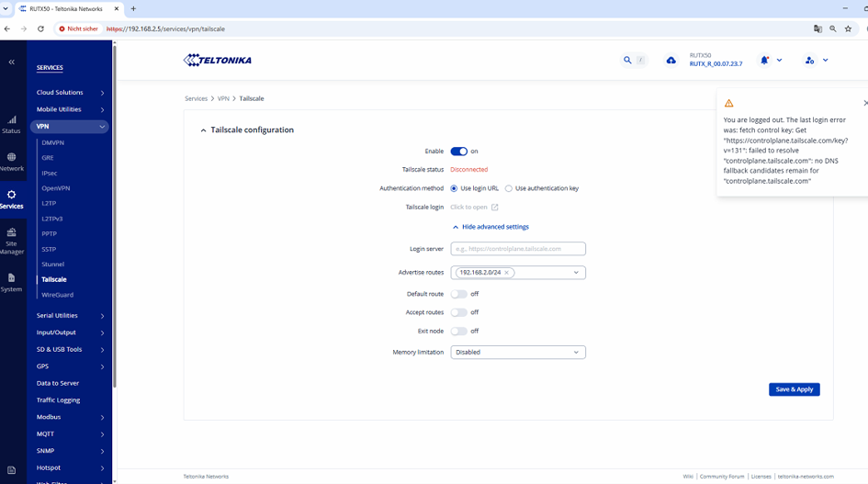The width and height of the screenshot is (868, 484).
Task: Click the cloud firmware update icon
Action: point(671,61)
